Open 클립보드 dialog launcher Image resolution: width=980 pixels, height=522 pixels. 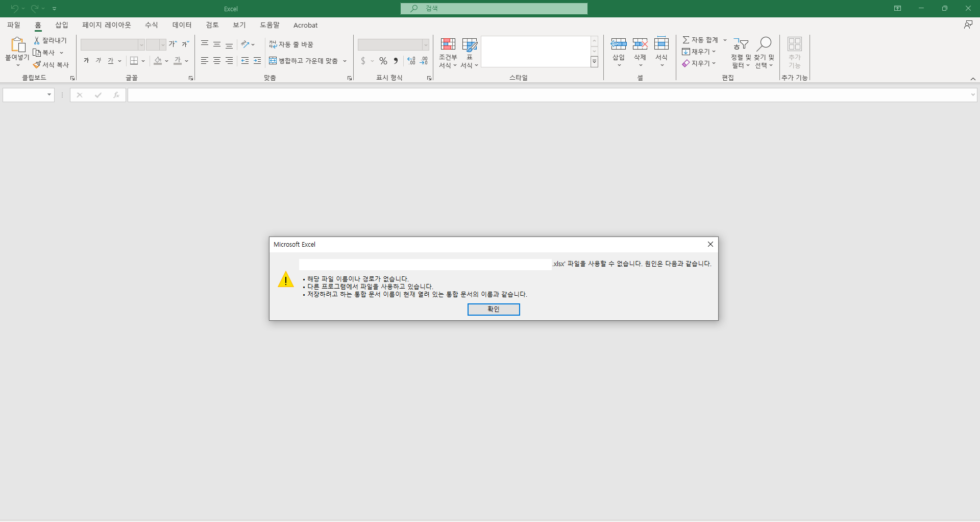(x=72, y=78)
